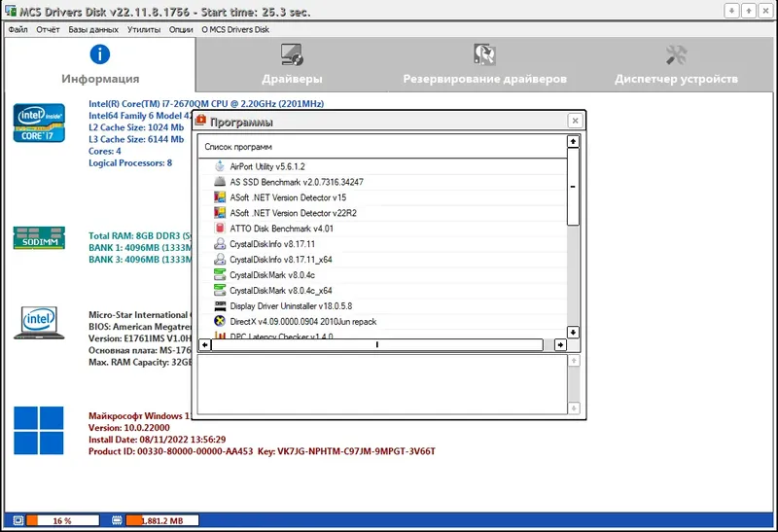Screen dimensions: 778x532
Task: Click the DirectX yellow X icon
Action: [x=220, y=321]
